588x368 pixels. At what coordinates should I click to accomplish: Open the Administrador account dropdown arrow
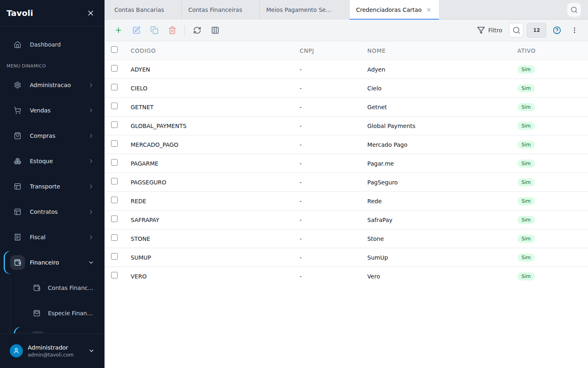pos(91,351)
